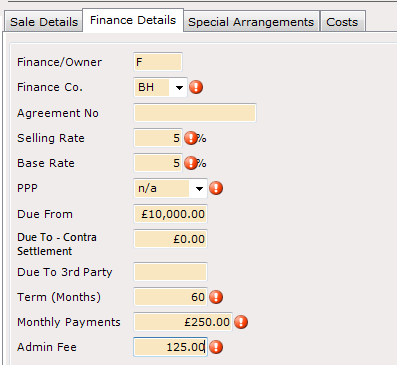Viewport: 397px width, 365px height.
Task: Click the Admin Fee error icon
Action: (x=216, y=347)
